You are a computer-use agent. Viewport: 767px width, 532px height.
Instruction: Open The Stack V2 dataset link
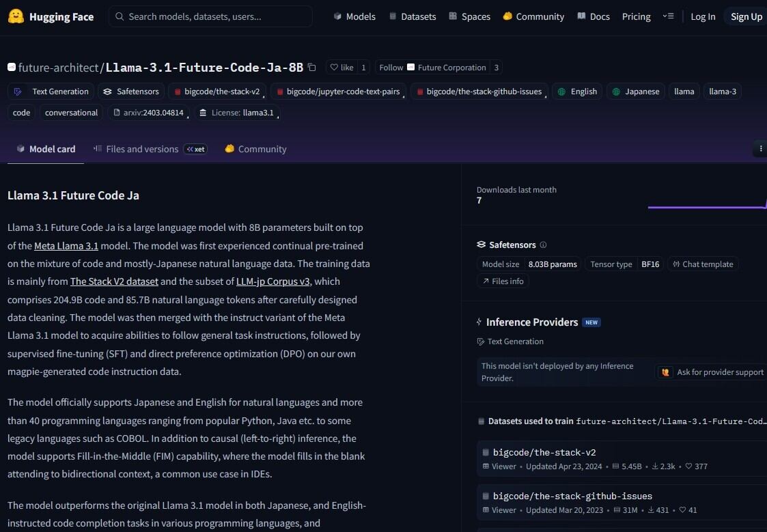[114, 281]
